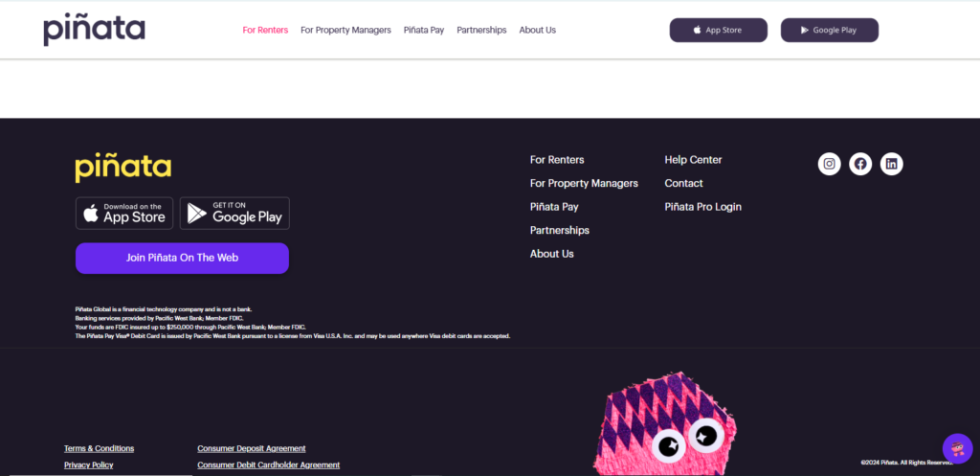The image size is (980, 476).
Task: Open the chat widget mascot icon
Action: (x=957, y=448)
